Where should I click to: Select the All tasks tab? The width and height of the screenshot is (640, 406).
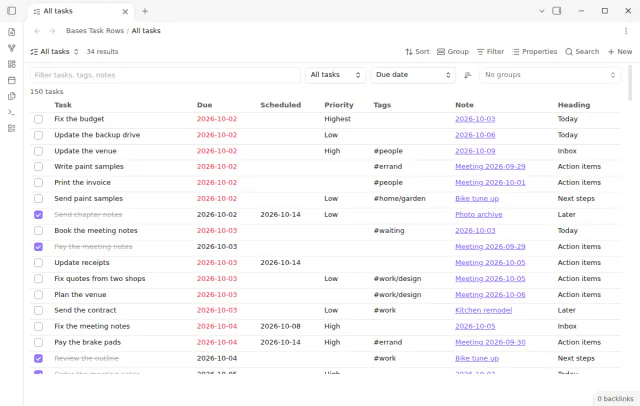[80, 11]
